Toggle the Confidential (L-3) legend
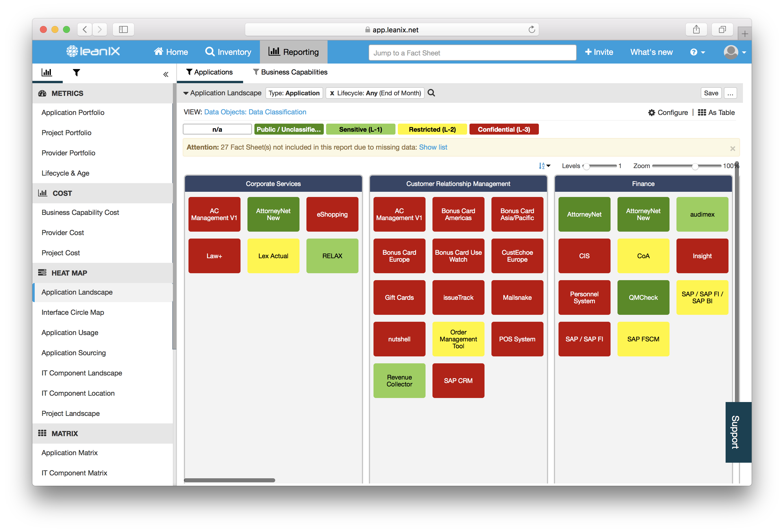784x532 pixels. click(504, 129)
